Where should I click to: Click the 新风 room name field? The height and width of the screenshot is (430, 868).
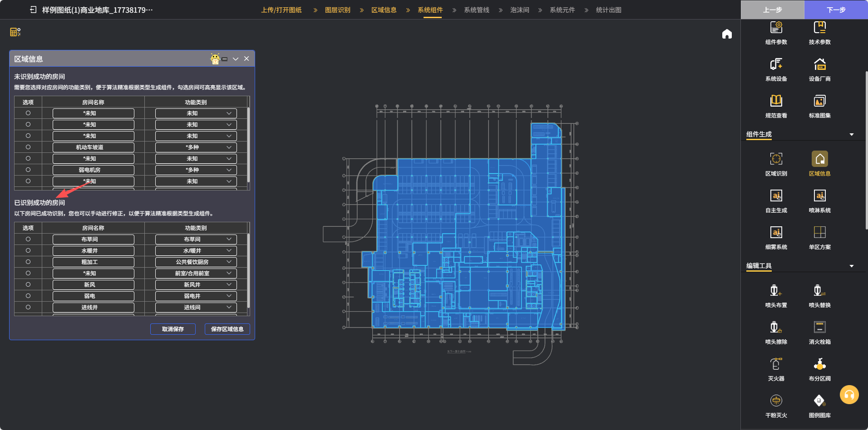click(93, 285)
